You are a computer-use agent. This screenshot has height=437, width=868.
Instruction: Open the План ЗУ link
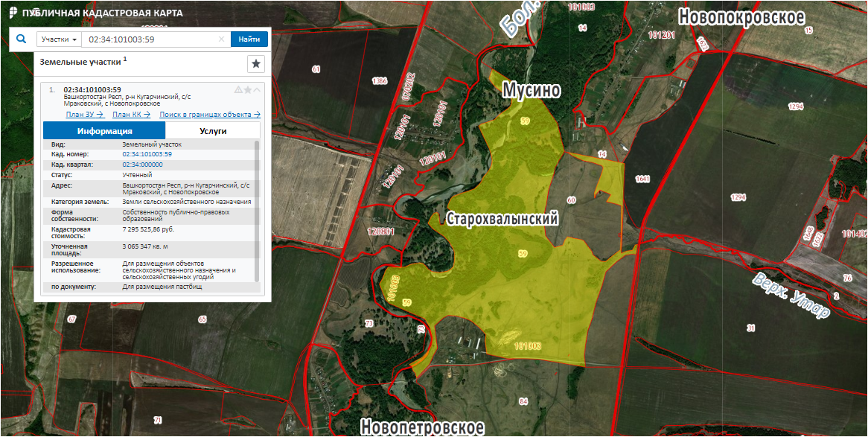click(84, 115)
